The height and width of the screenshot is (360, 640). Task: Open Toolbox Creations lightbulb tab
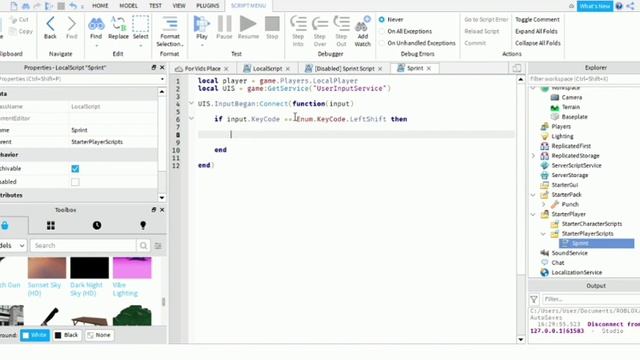pyautogui.click(x=143, y=225)
